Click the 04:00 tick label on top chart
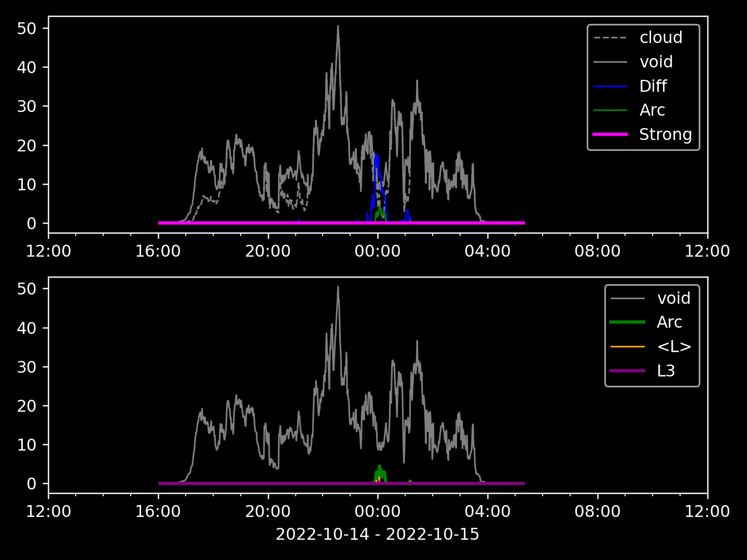This screenshot has height=560, width=747. pos(488,251)
